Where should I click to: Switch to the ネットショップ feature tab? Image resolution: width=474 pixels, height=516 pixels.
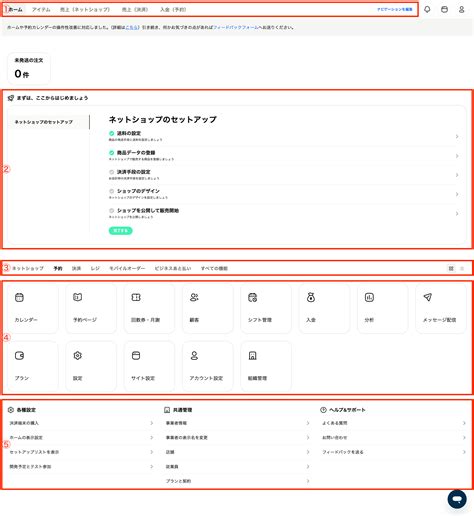click(28, 268)
